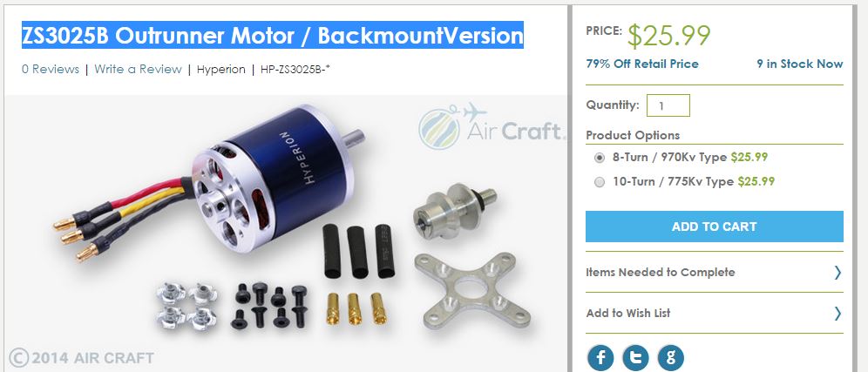Open the Write a Review link
The height and width of the screenshot is (372, 868).
point(138,69)
